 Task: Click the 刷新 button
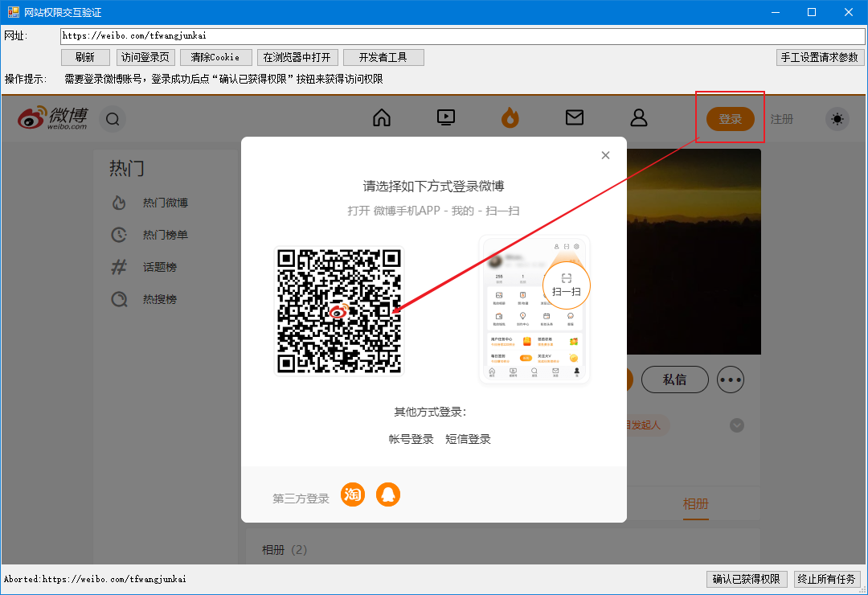(x=84, y=57)
